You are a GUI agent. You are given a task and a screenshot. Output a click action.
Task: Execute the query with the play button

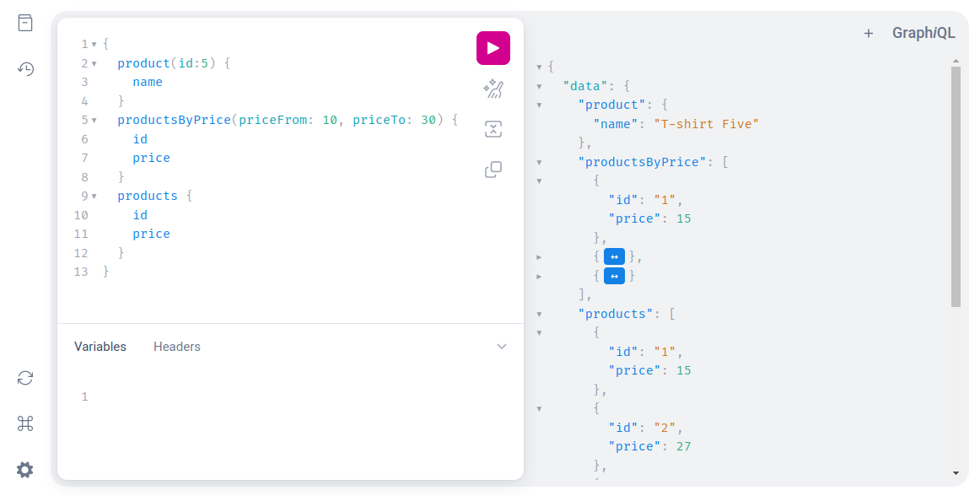click(x=493, y=48)
